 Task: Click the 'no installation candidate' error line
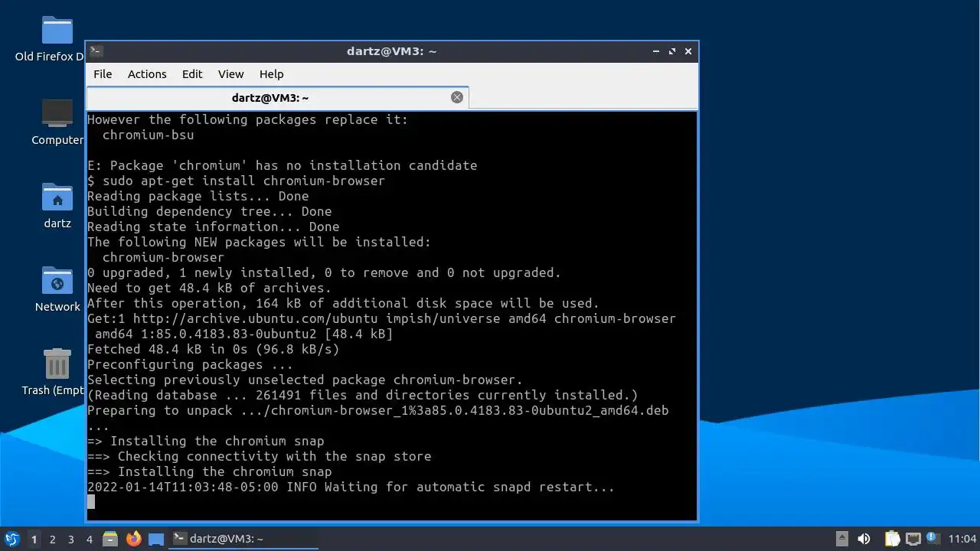(x=282, y=165)
